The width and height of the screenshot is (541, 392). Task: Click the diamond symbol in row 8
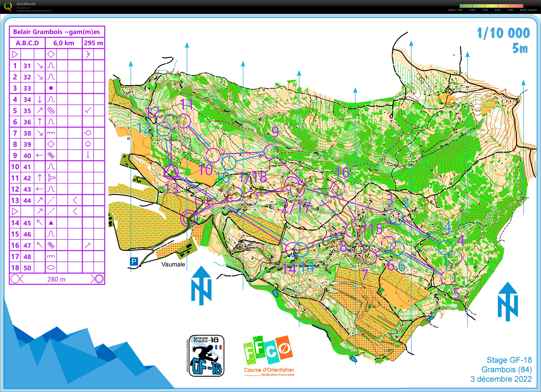click(51, 144)
